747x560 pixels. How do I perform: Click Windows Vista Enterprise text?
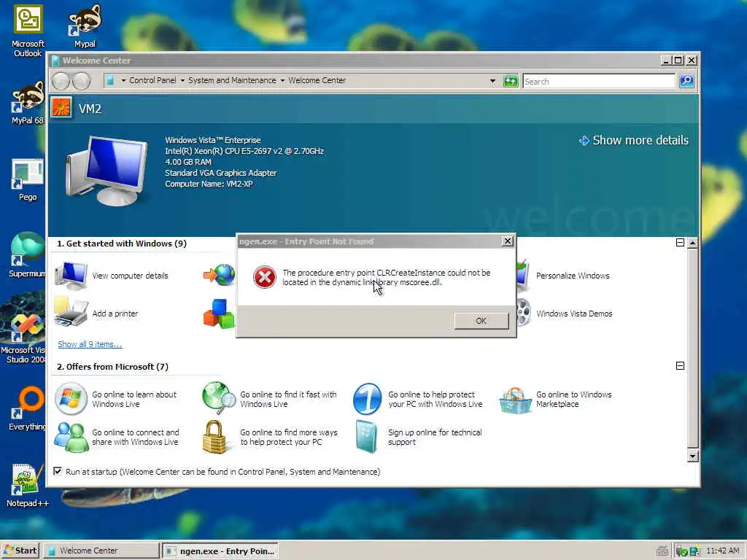pos(213,140)
